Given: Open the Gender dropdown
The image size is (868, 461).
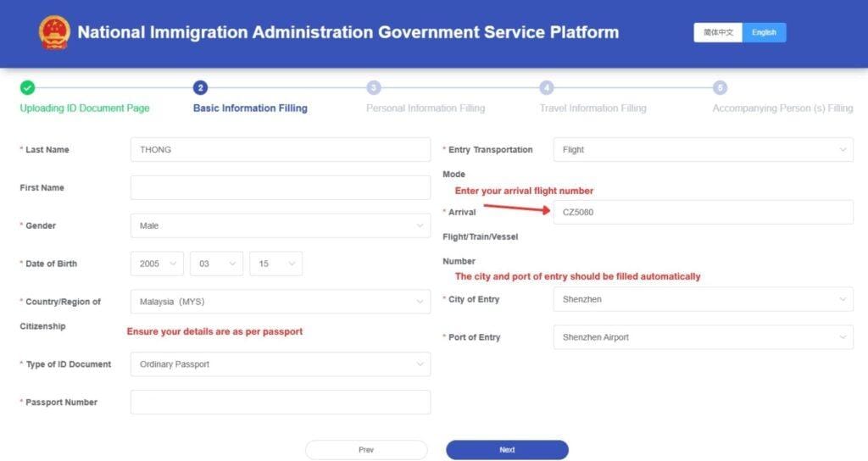Looking at the screenshot, I should coord(281,225).
